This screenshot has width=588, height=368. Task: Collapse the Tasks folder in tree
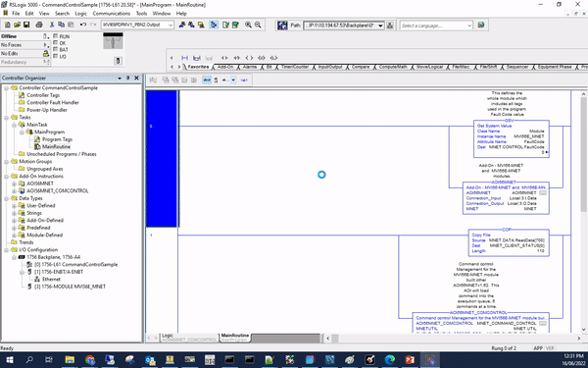click(x=7, y=118)
